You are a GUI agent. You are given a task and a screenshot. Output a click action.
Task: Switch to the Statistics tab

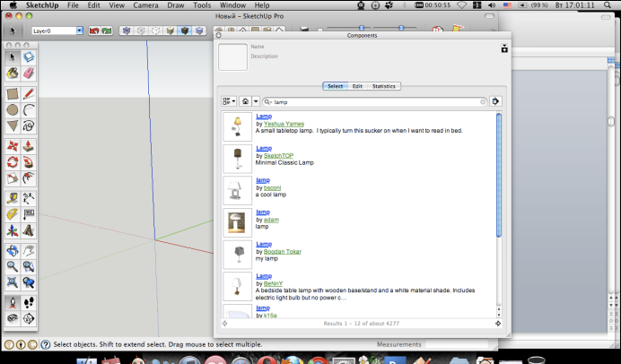(x=383, y=86)
